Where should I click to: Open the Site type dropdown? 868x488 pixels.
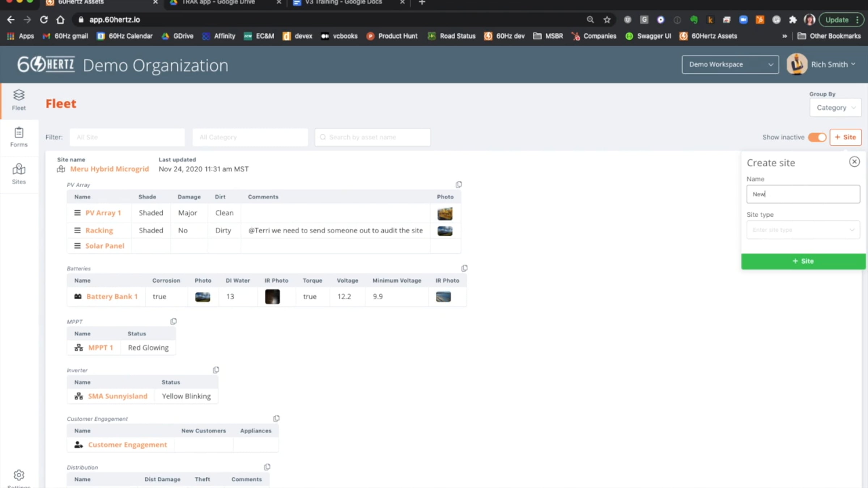[803, 230]
